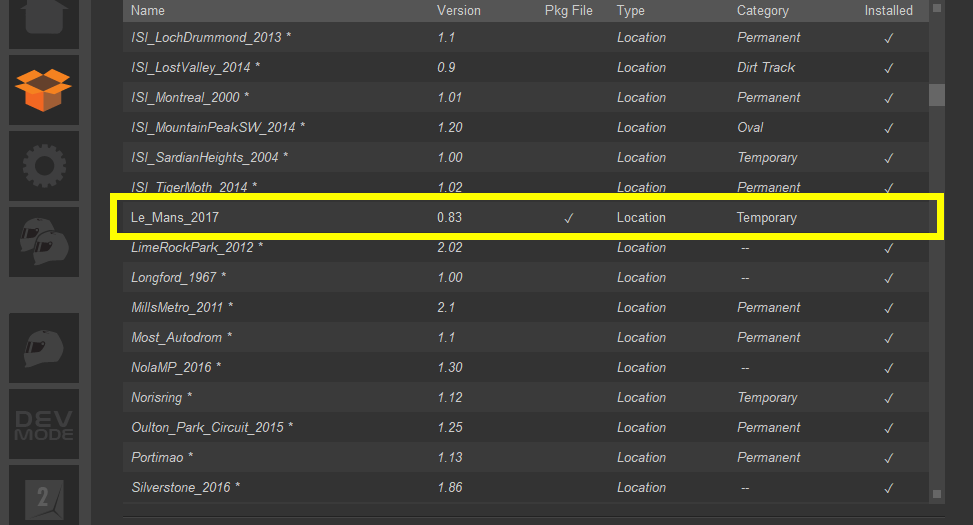Viewport: 973px width, 525px height.
Task: Click Oval category of ISI_MountainPeakSW_2014
Action: tap(750, 127)
